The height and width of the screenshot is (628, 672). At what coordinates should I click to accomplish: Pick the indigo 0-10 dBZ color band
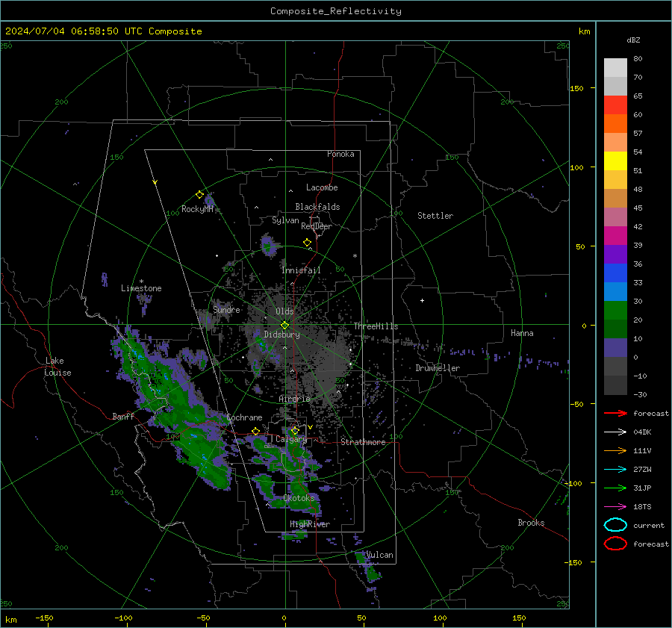pyautogui.click(x=615, y=348)
